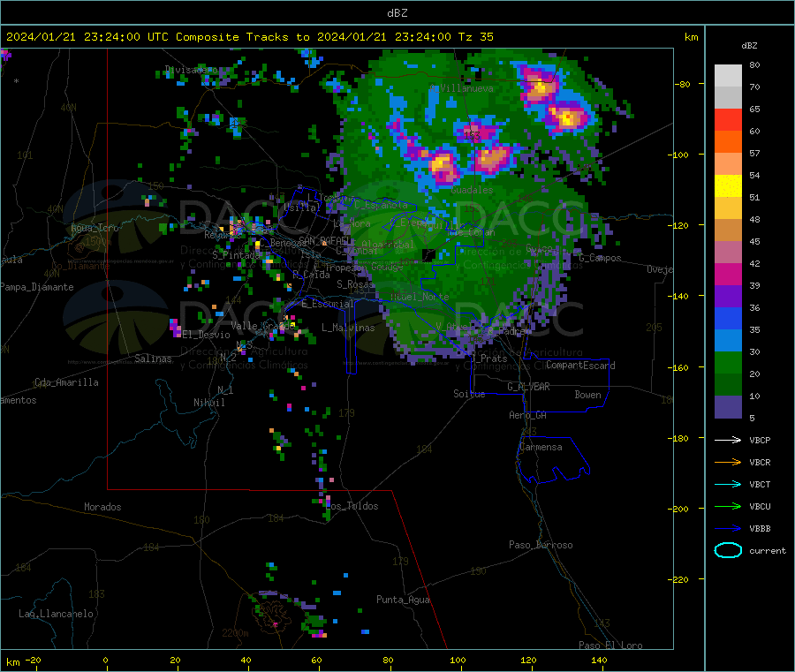Select the light gray 70 dBZ color swatch

point(728,76)
